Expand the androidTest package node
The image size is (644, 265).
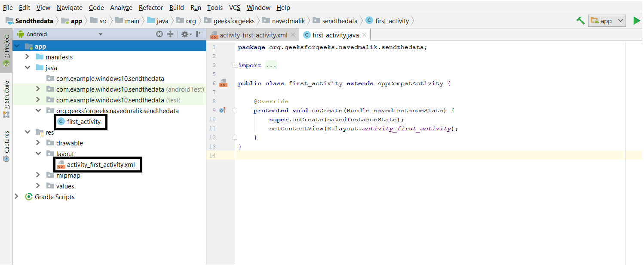[38, 89]
